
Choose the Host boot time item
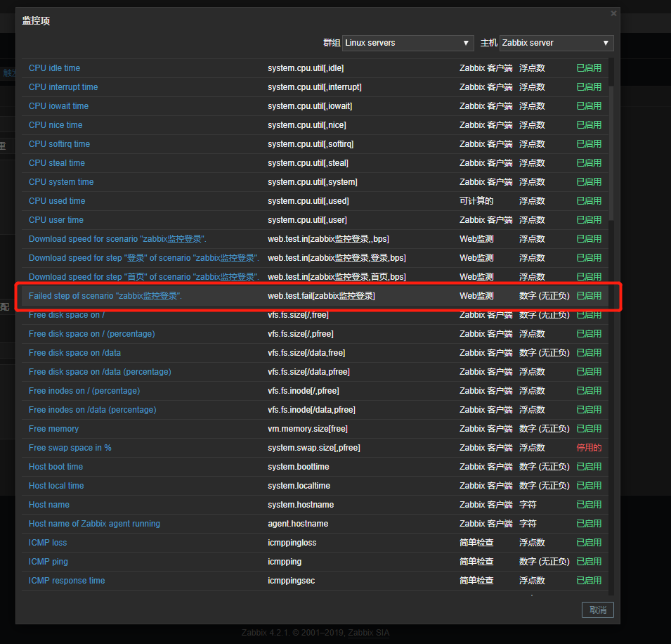[x=56, y=467]
